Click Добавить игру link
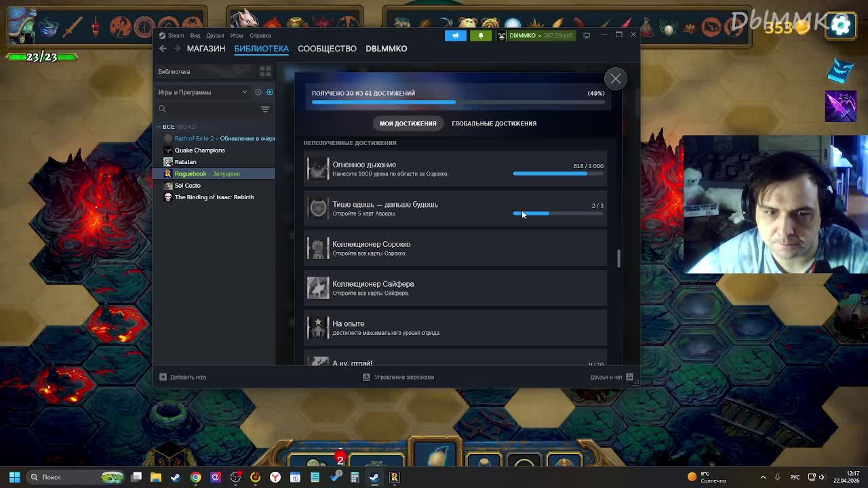This screenshot has height=488, width=868. tap(189, 377)
